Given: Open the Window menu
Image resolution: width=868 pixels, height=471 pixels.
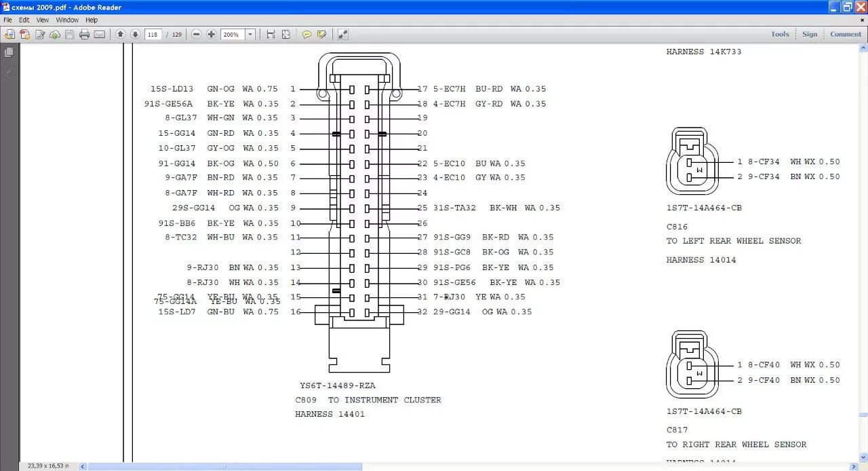Looking at the screenshot, I should (x=67, y=20).
